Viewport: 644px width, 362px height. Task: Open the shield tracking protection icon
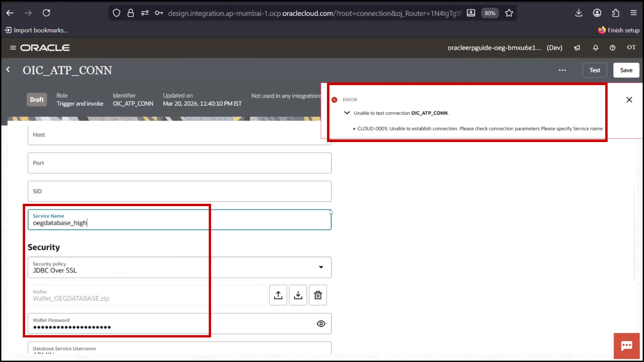click(116, 13)
